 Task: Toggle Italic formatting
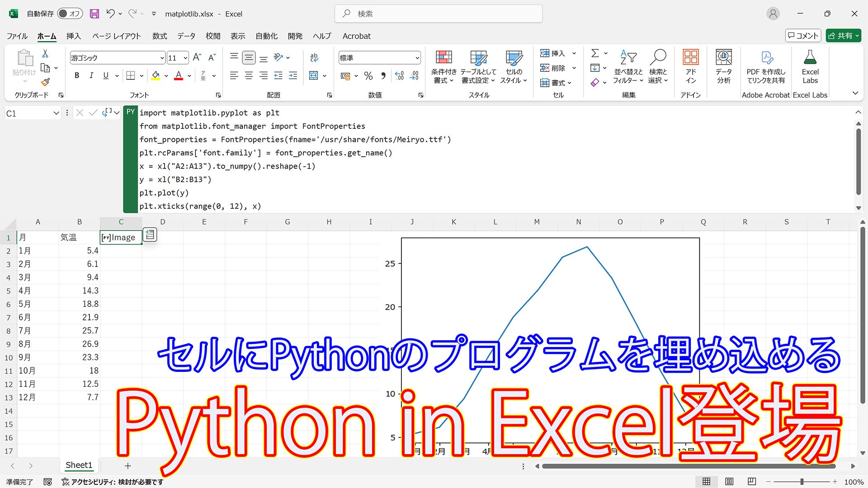click(x=91, y=75)
